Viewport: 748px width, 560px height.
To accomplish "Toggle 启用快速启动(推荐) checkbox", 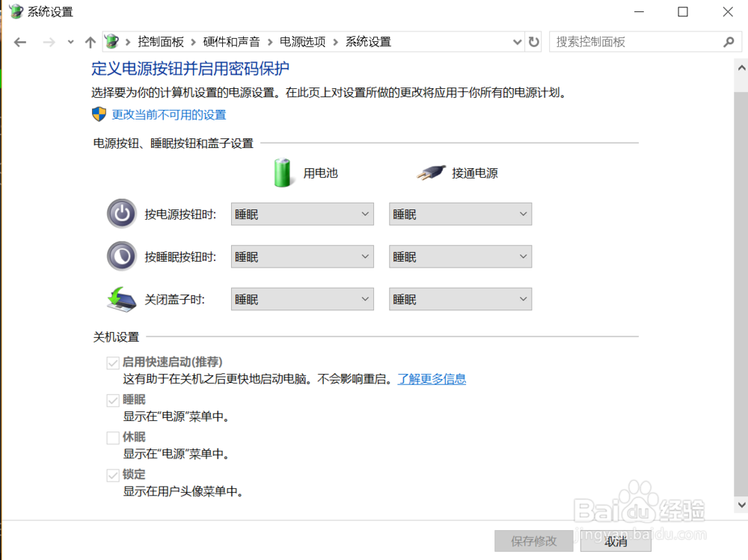I will 113,363.
